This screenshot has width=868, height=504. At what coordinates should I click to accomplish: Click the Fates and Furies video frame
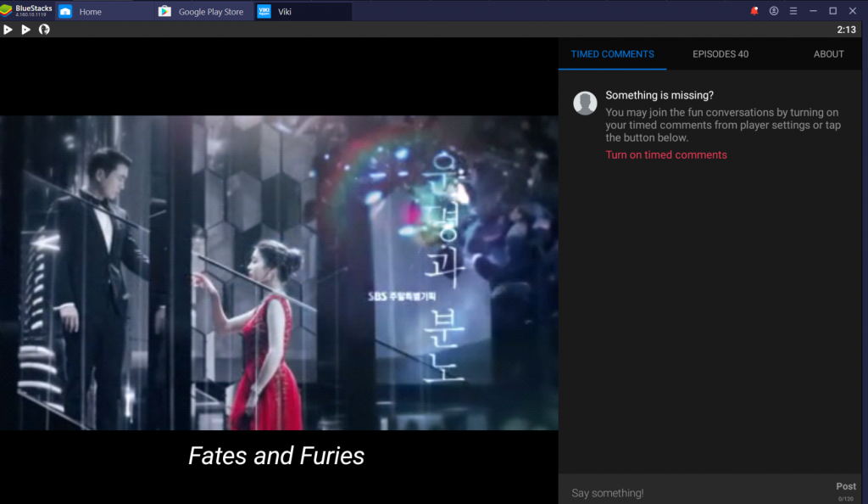pos(279,272)
